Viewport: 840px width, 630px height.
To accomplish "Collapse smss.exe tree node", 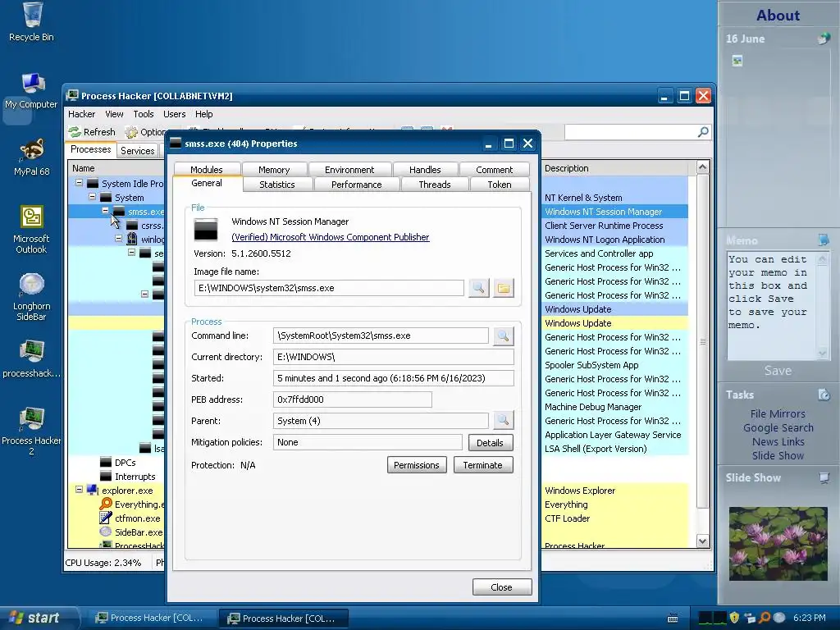I will coord(106,211).
